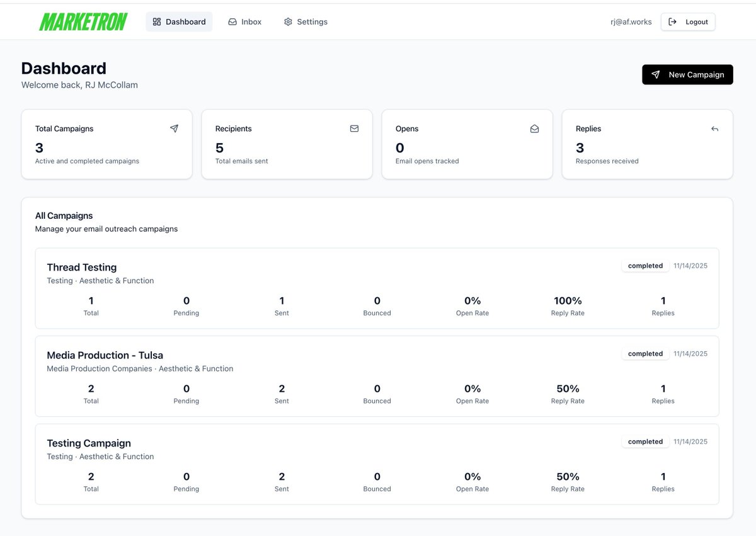Click the Replies count in Testing Campaign
The image size is (756, 536).
pos(663,477)
